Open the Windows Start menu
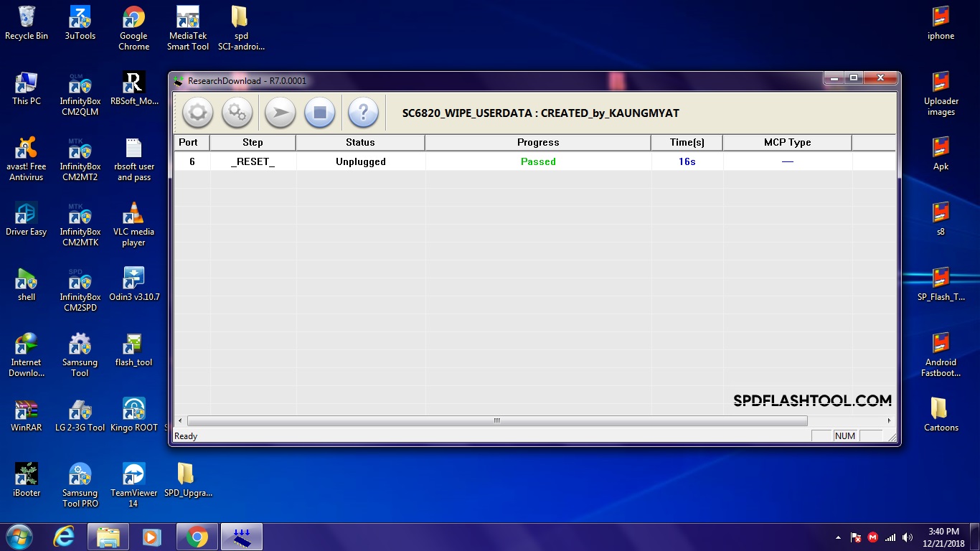980x551 pixels. pyautogui.click(x=19, y=537)
